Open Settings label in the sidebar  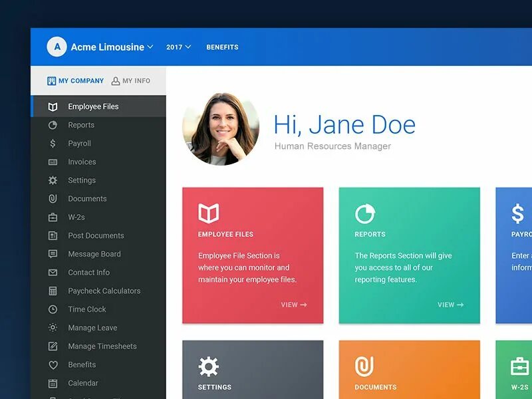tap(82, 180)
